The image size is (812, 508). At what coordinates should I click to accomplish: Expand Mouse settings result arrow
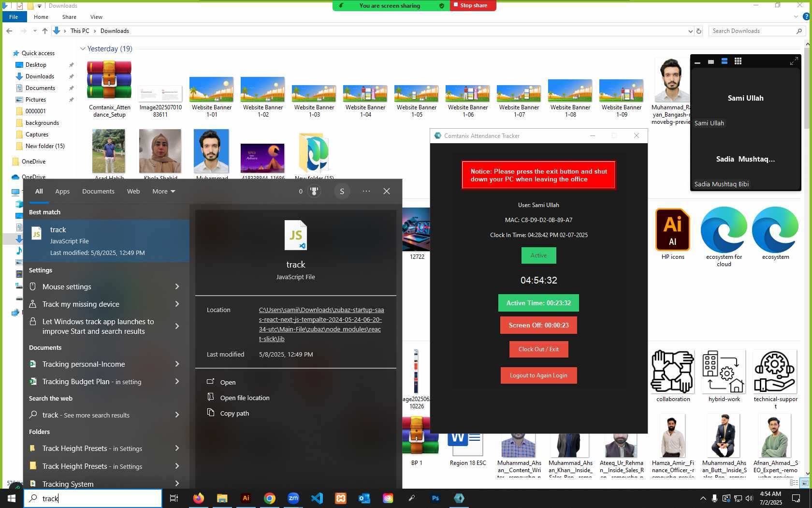(x=177, y=287)
